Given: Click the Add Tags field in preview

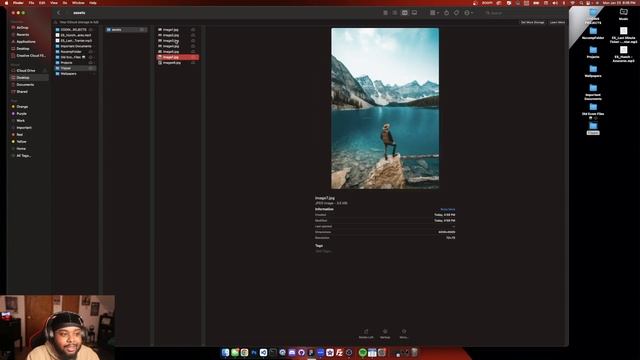Looking at the screenshot, I should (x=323, y=251).
